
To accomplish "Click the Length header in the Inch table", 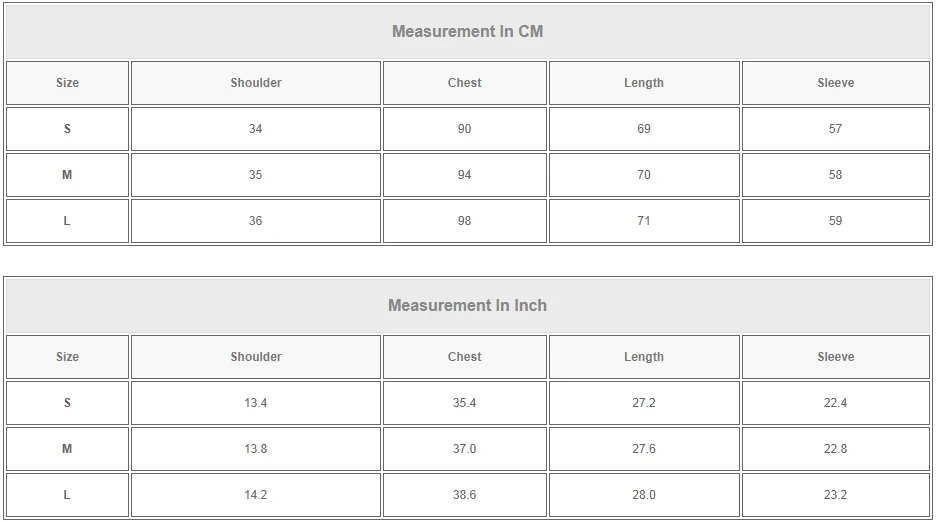I will click(643, 357).
